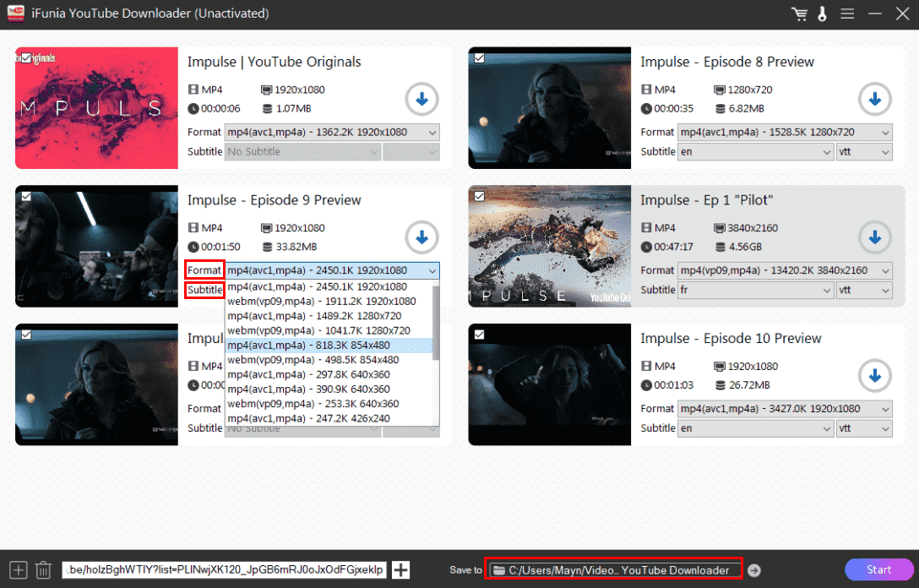Click download arrow for Episode 8 Preview
The width and height of the screenshot is (919, 588).
(x=874, y=99)
